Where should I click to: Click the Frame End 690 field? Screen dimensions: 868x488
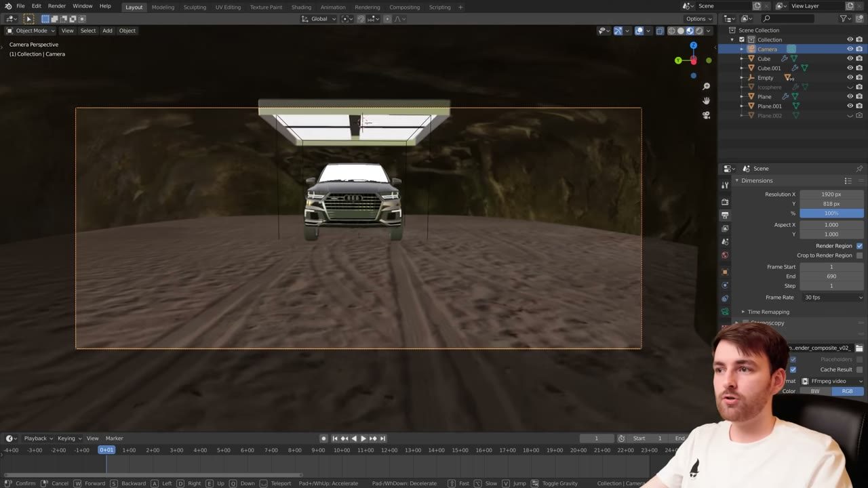[831, 276]
